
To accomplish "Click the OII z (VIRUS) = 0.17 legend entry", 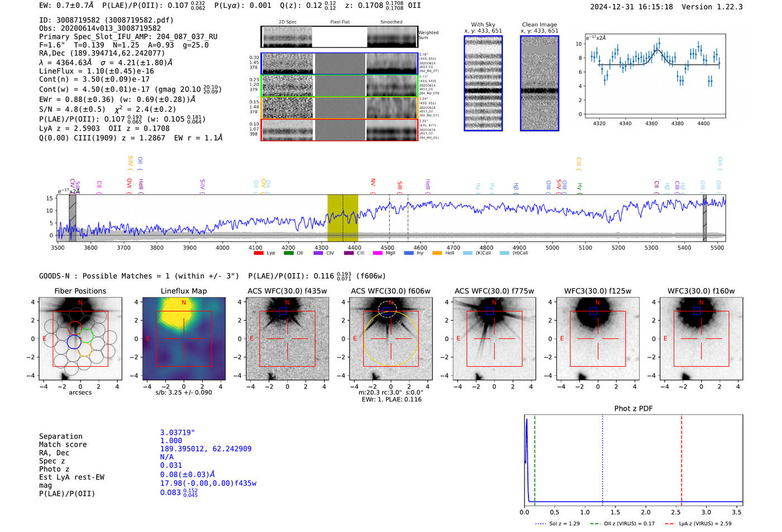I will (x=622, y=524).
